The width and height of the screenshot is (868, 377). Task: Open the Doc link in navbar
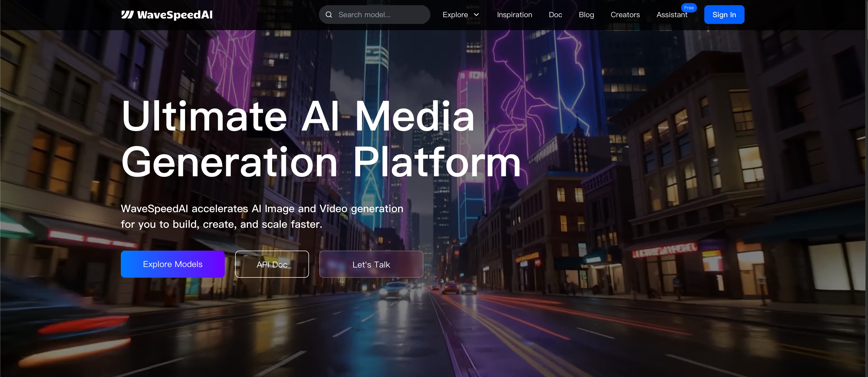click(555, 15)
